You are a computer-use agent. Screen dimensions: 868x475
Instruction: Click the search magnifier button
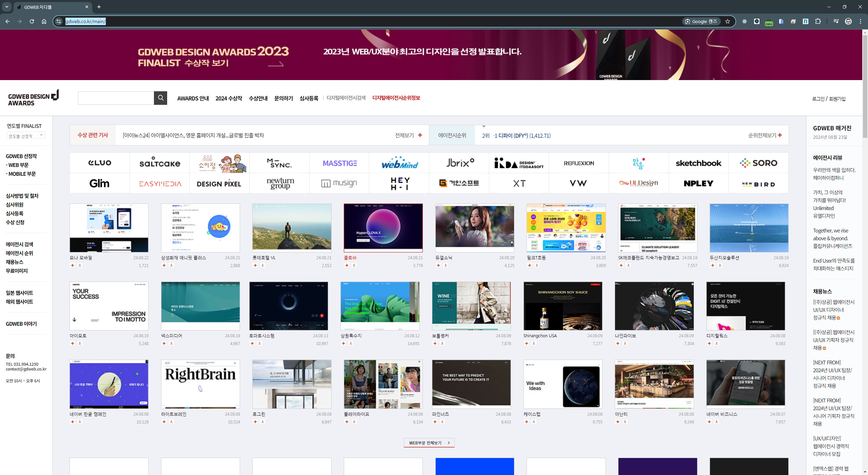click(x=160, y=98)
